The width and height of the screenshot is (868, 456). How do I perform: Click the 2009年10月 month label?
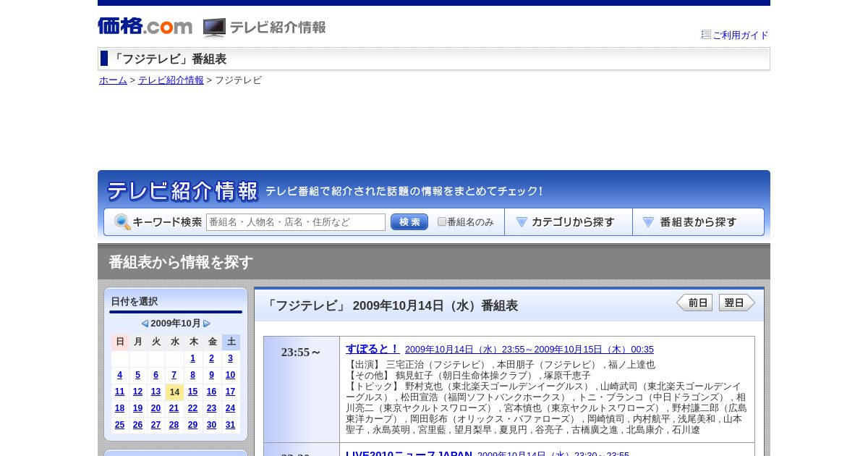pos(176,324)
